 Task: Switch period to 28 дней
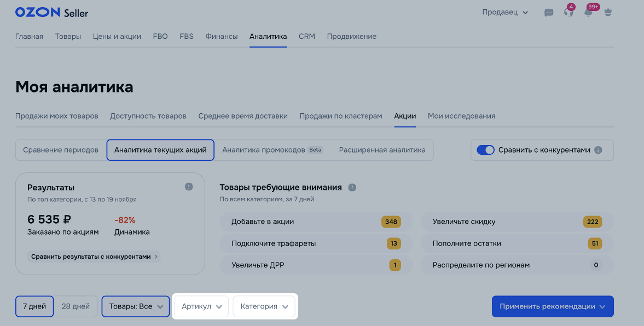tap(76, 306)
